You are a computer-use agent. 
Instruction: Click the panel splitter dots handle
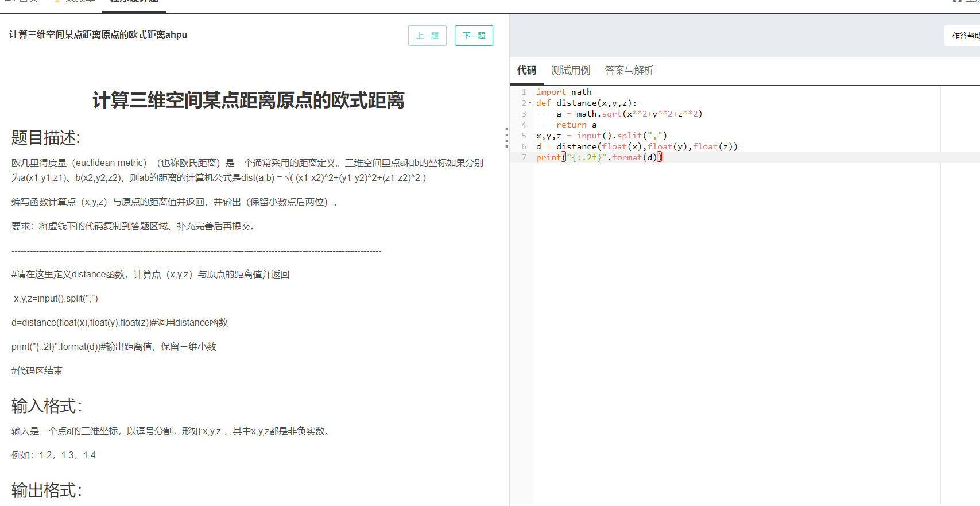(x=506, y=138)
